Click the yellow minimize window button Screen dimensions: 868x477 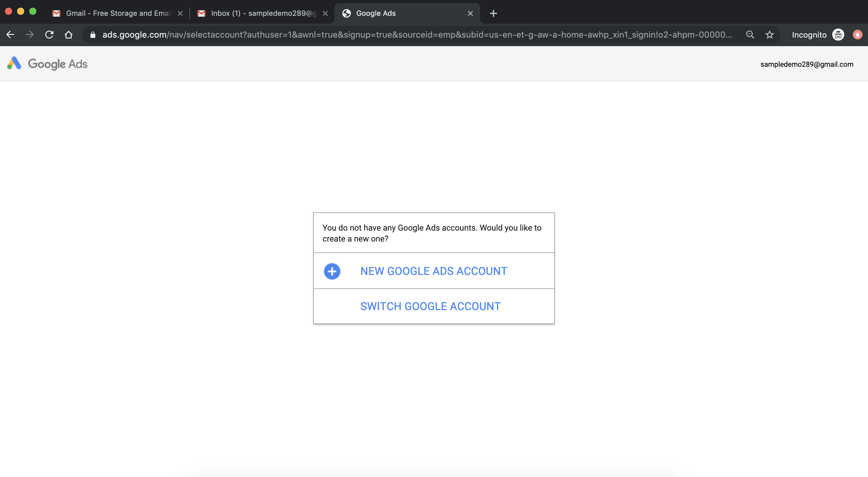[21, 11]
